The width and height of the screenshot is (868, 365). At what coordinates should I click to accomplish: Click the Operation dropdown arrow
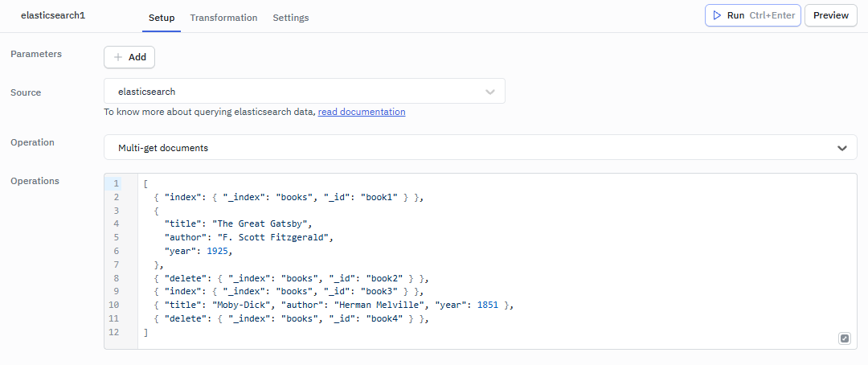click(x=841, y=148)
